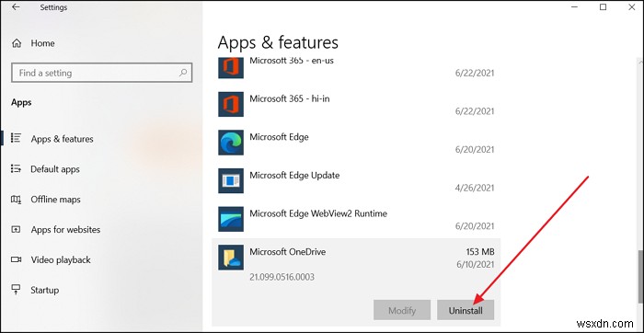644x333 pixels.
Task: Click Office icon for Microsoft 365 hi-in
Action: tap(231, 104)
